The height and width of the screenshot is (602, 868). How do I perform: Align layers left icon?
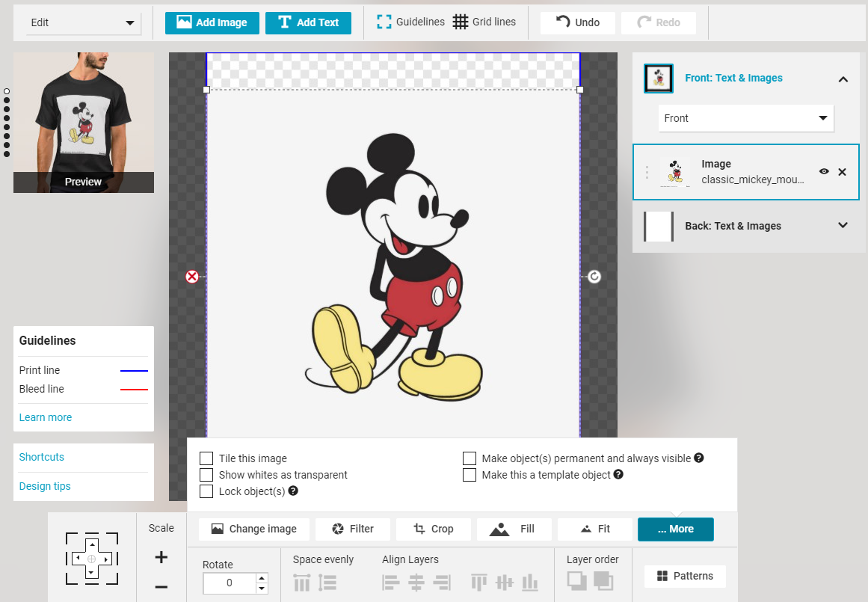click(x=390, y=583)
